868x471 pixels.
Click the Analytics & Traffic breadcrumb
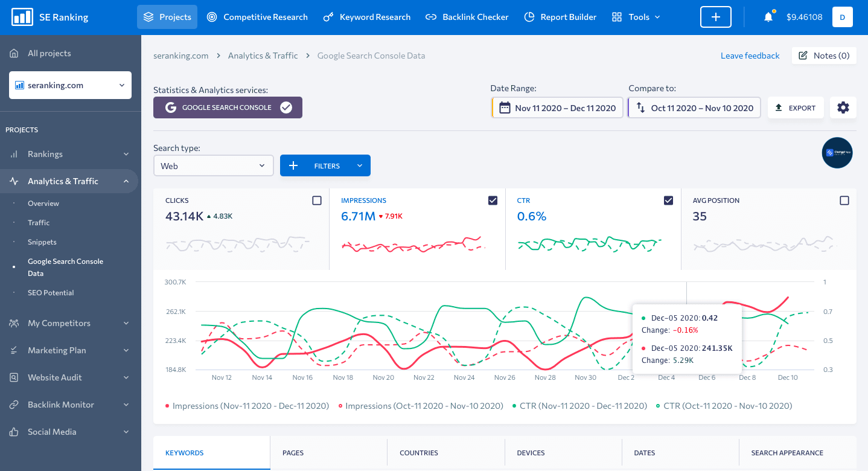(x=263, y=56)
